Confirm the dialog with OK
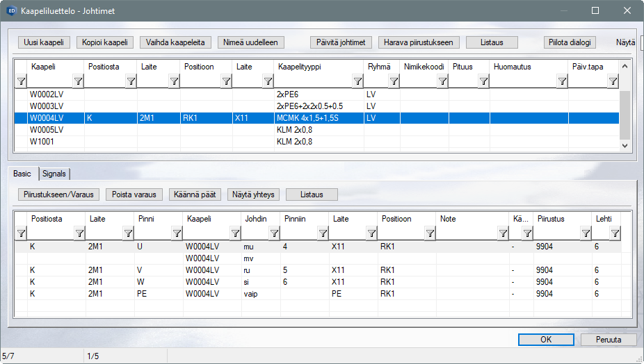The image size is (644, 364). tap(545, 340)
